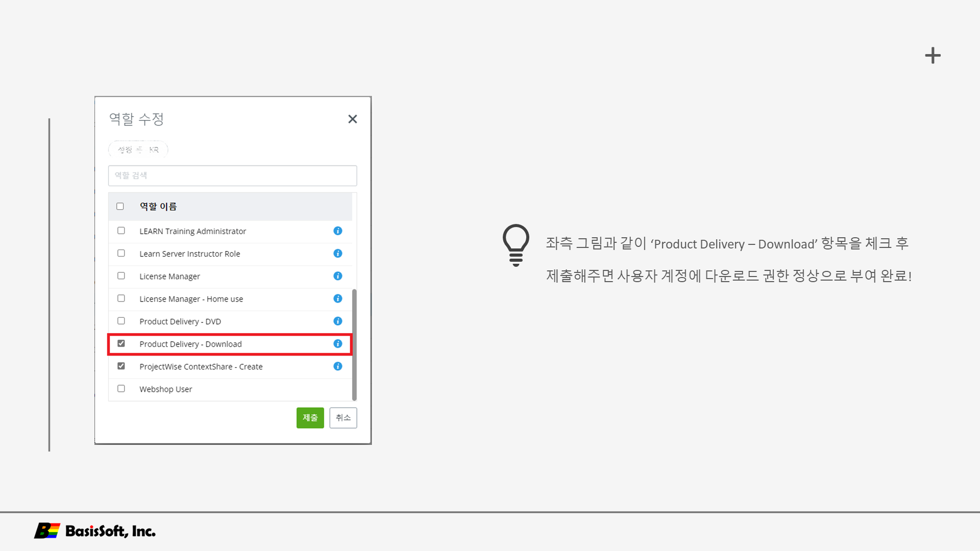Select 'License Manager - Home use' label
Screen dimensions: 980x551
[191, 299]
